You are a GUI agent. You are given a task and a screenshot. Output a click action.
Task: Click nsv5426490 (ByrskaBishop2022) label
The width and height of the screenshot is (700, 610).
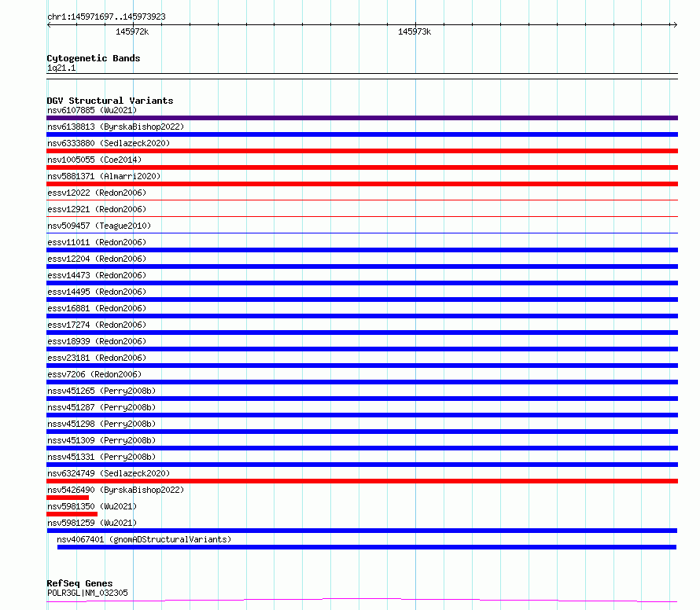[x=116, y=490]
